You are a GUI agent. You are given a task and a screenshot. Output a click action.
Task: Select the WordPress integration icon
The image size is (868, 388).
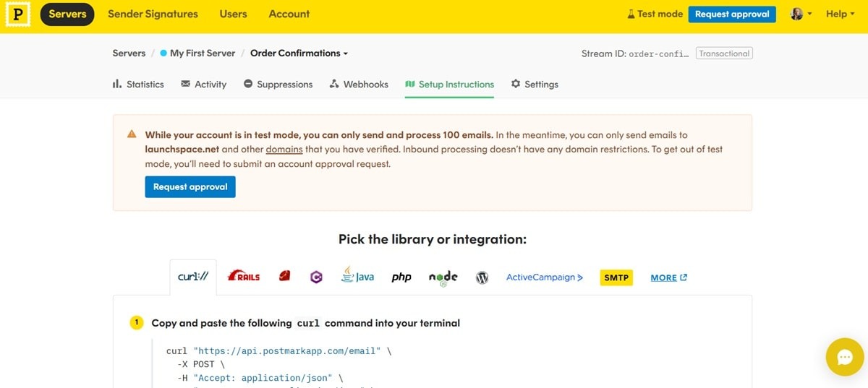482,277
